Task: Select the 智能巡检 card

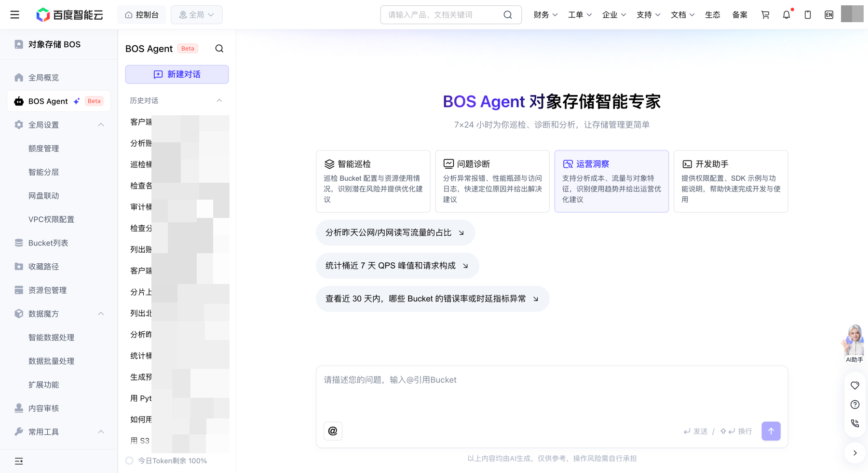Action: (373, 181)
